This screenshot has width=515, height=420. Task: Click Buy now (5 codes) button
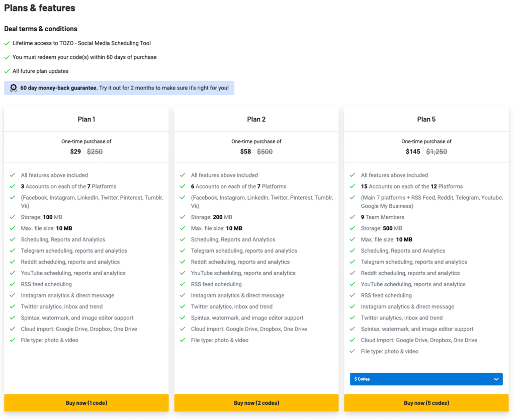coord(426,402)
